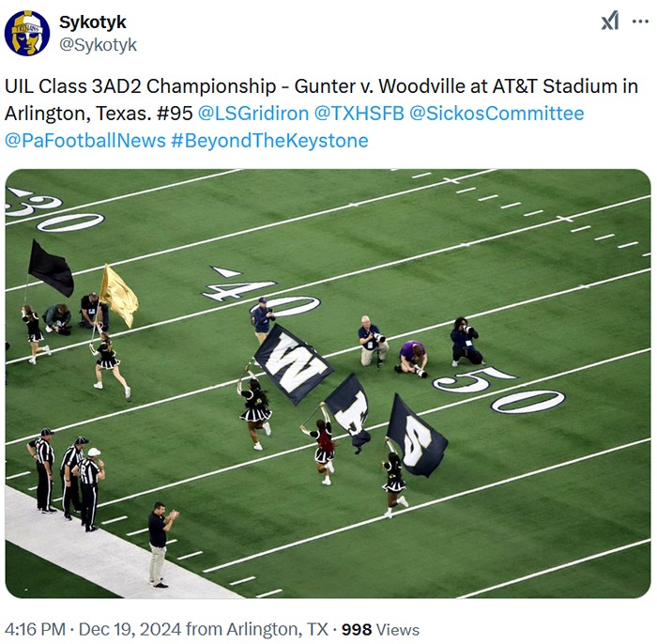
Task: Select the tweet text about UIL Championship
Action: click(x=321, y=114)
